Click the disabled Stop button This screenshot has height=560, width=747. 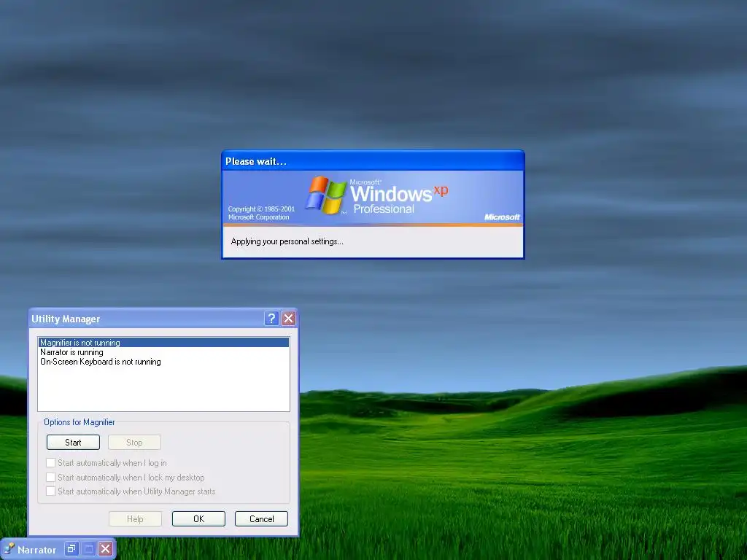click(x=134, y=443)
